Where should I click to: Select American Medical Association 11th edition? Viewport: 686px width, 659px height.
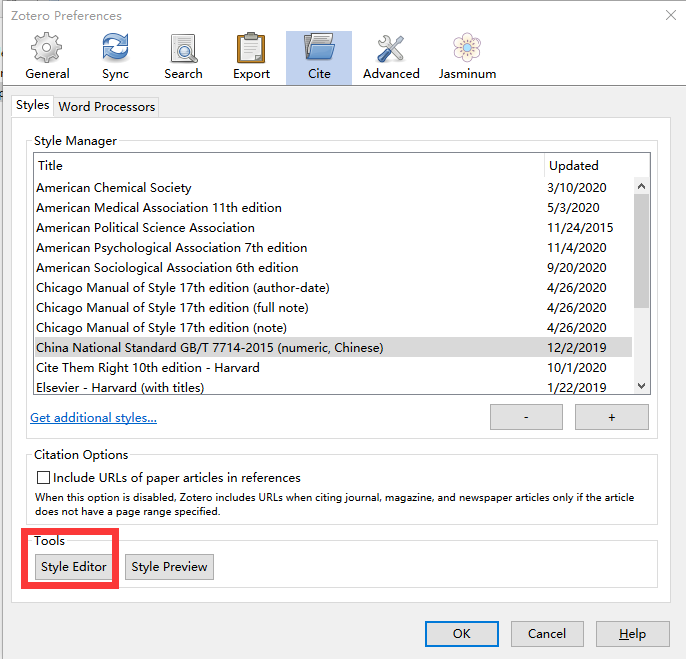coord(333,207)
